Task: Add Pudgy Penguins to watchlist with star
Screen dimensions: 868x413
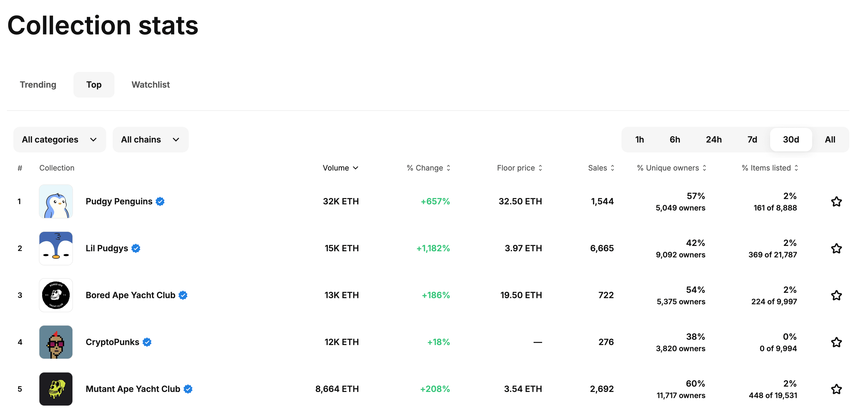Action: coord(836,202)
